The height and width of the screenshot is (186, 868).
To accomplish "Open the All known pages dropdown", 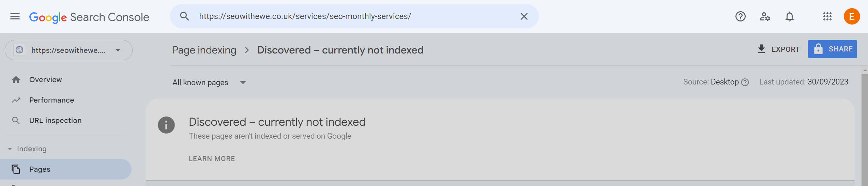I will tap(209, 82).
